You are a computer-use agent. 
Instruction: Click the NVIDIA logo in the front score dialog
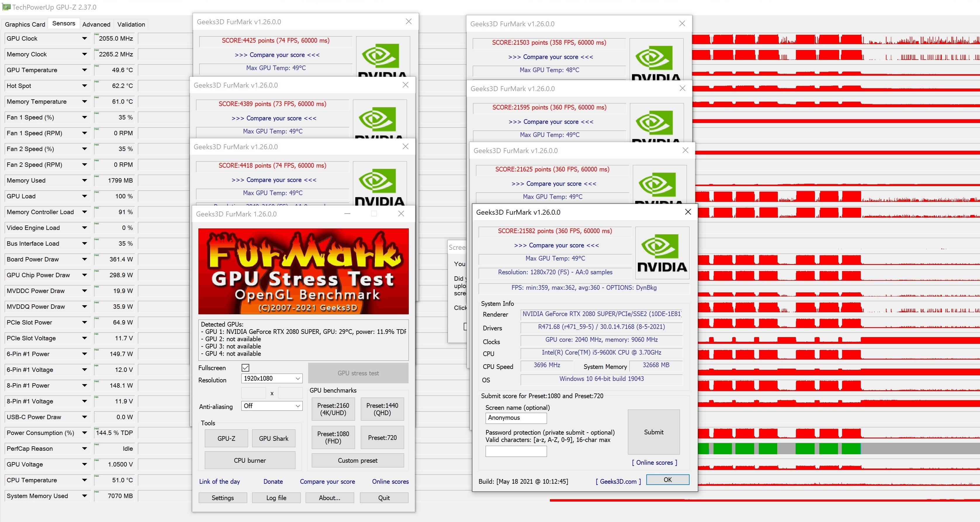pos(662,253)
